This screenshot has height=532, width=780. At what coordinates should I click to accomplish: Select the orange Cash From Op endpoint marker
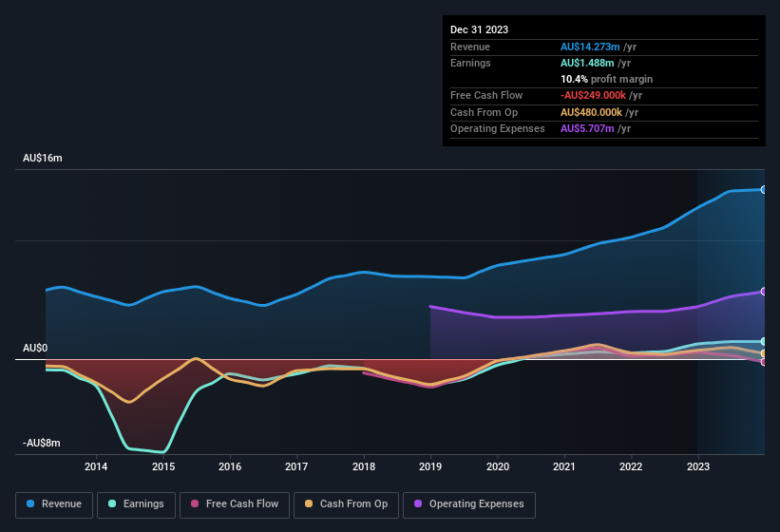[x=764, y=353]
